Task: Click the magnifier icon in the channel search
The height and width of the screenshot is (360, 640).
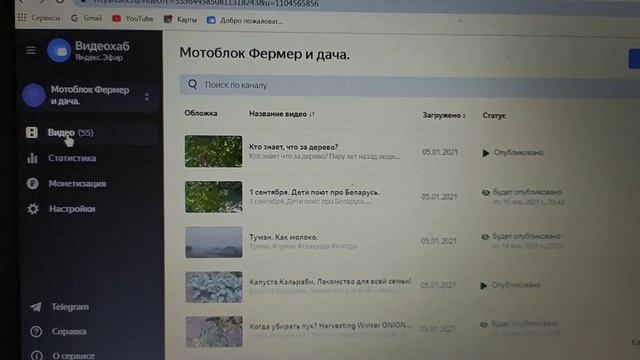Action: (193, 84)
